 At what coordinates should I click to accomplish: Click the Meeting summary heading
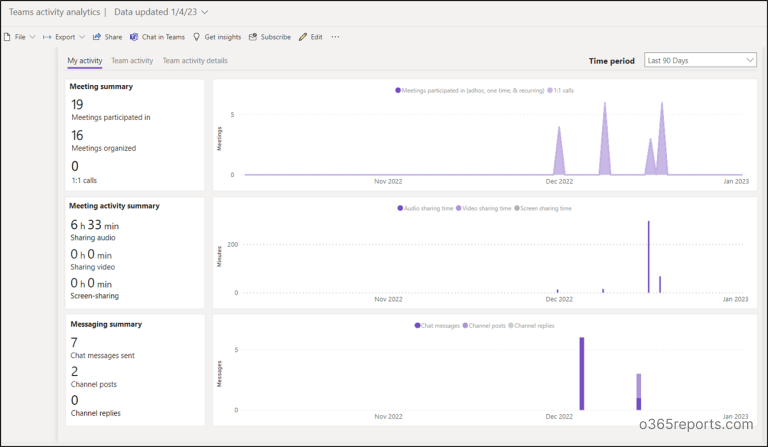[101, 87]
